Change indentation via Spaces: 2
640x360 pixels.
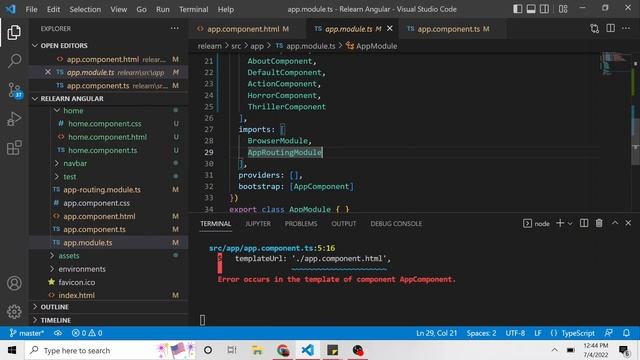[481, 333]
